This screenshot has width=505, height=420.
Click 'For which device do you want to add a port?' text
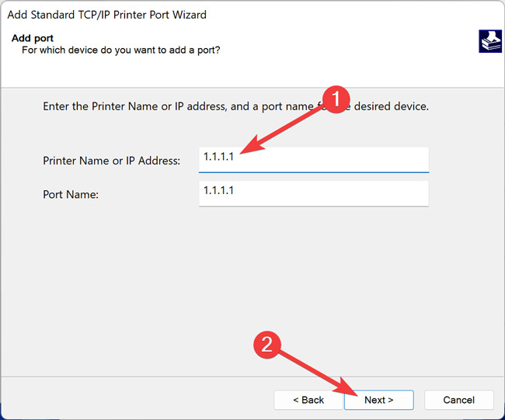click(120, 50)
